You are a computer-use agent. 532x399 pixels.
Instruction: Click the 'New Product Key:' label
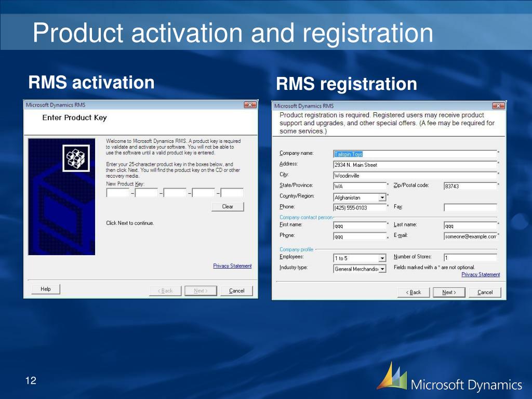[125, 183]
